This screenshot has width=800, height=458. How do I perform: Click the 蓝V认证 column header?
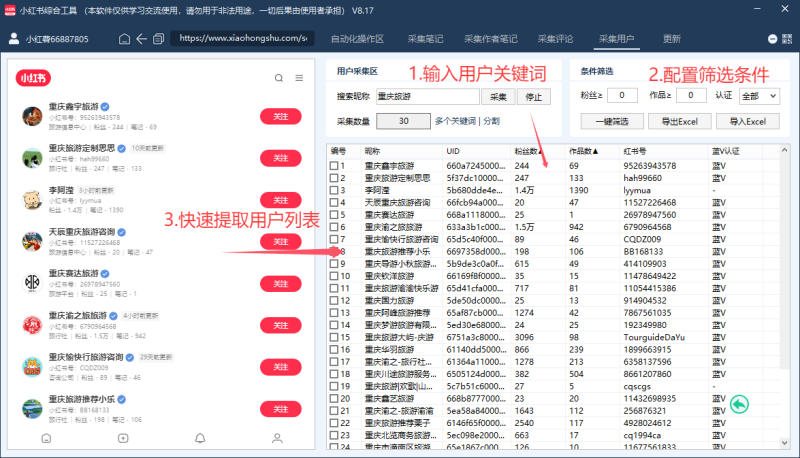[x=735, y=151]
